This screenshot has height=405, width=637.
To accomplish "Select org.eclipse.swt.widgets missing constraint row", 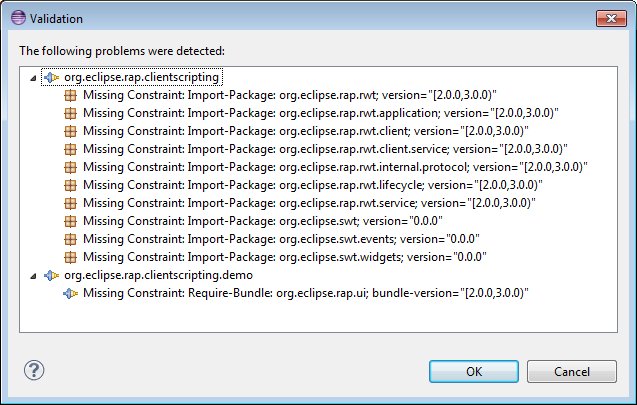I will pyautogui.click(x=284, y=257).
